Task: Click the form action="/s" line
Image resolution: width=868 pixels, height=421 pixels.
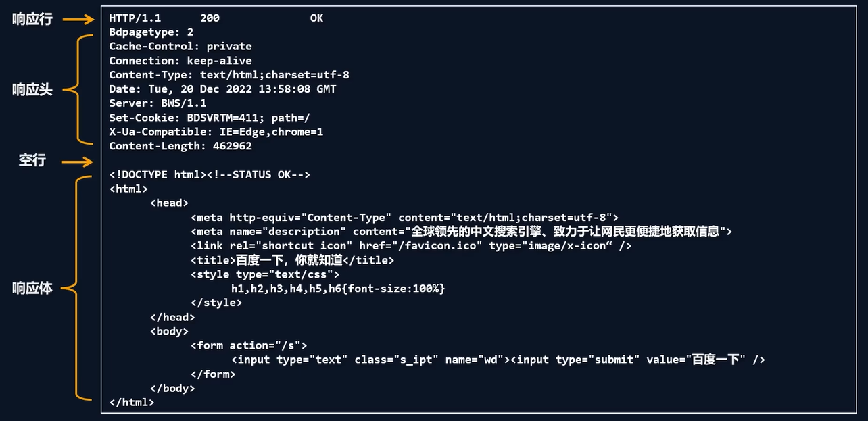Action: click(x=249, y=345)
